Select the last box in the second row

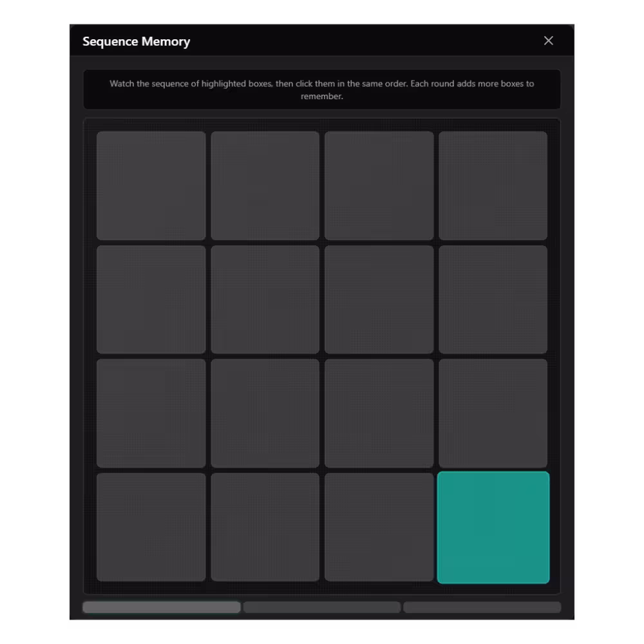tap(493, 299)
